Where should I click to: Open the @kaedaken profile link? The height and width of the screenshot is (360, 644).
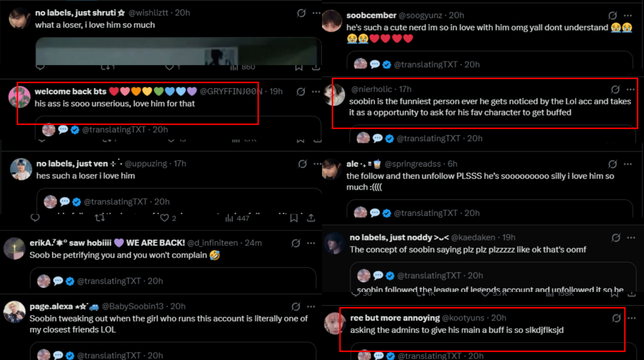point(473,237)
